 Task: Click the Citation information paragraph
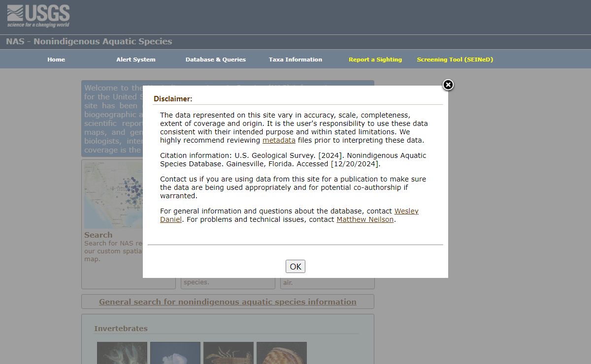click(x=293, y=160)
